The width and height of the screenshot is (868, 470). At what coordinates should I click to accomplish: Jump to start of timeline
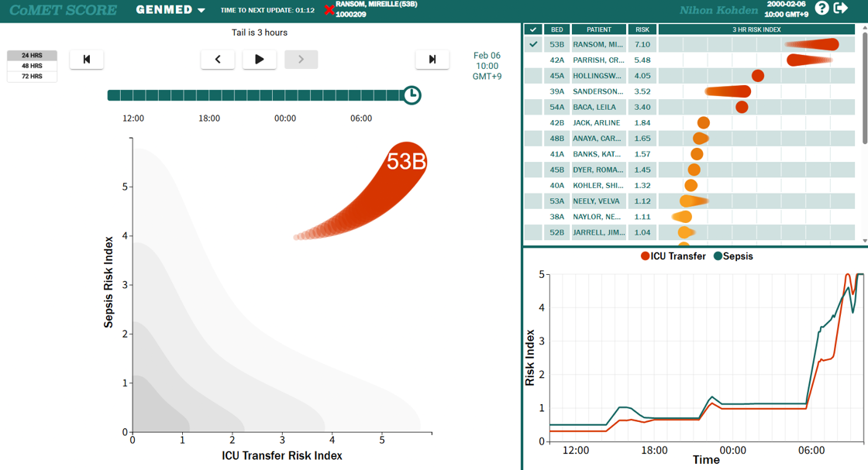(x=86, y=59)
